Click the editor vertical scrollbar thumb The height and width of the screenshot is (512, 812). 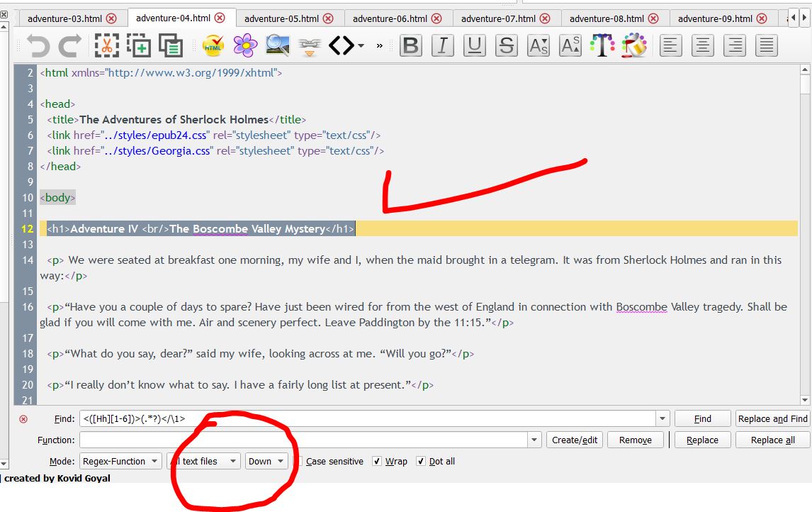805,84
